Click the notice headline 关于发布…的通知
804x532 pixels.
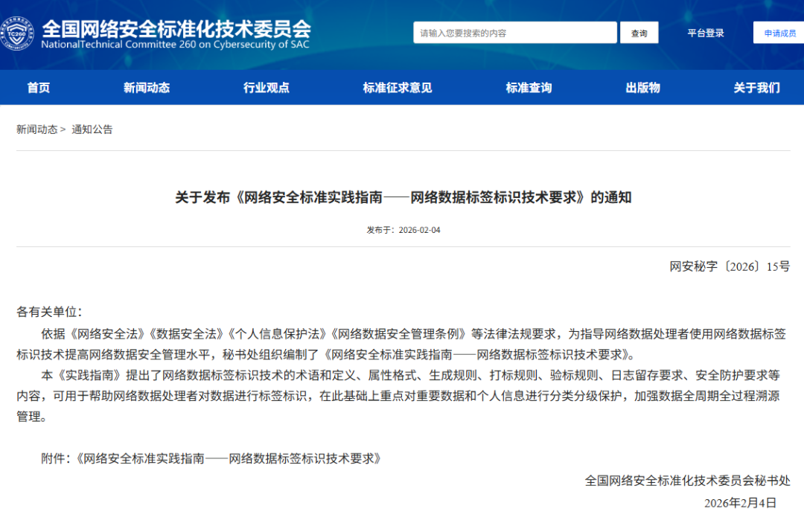click(x=403, y=197)
